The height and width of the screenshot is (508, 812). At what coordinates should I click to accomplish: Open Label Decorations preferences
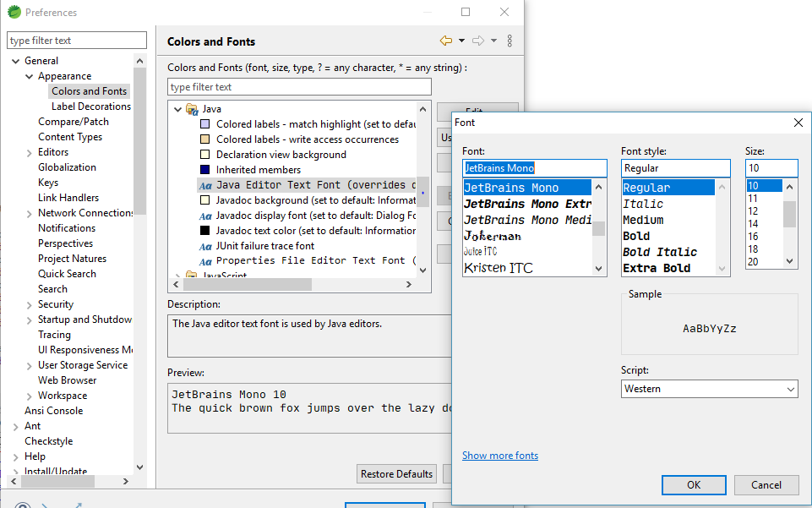pyautogui.click(x=90, y=106)
